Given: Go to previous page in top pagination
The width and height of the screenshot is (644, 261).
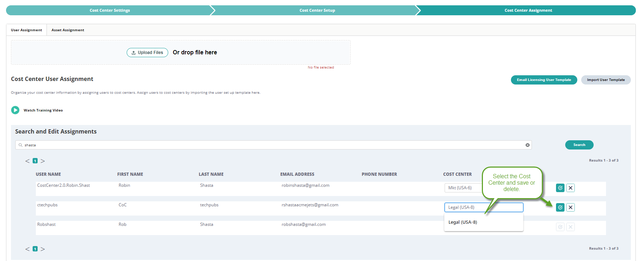Looking at the screenshot, I should (27, 161).
